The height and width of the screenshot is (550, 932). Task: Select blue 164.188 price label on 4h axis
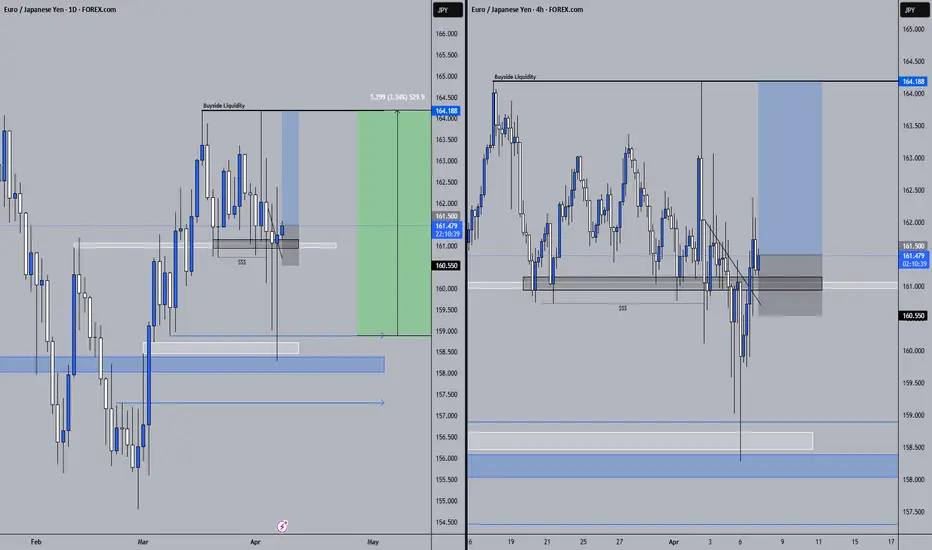[914, 81]
